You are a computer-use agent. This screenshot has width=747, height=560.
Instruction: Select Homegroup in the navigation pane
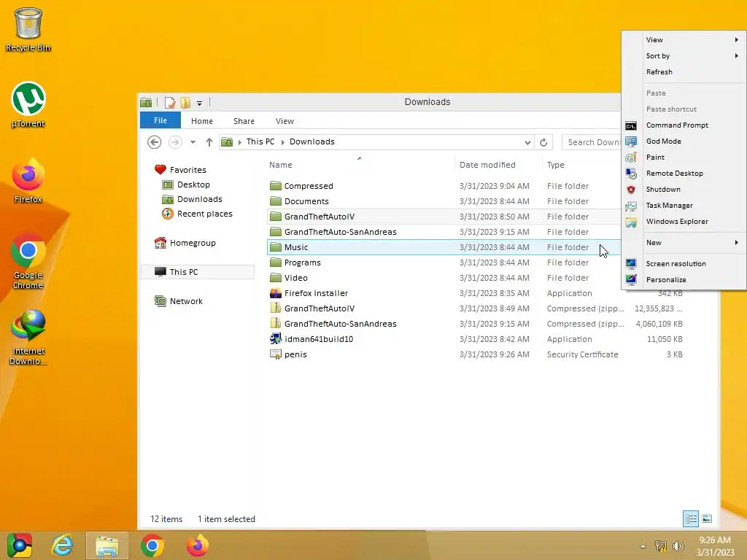185,243
